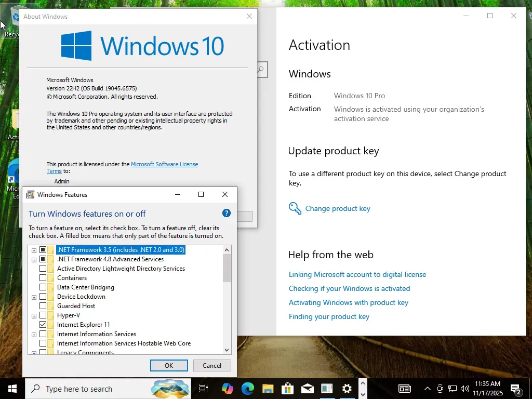Click the Windows Features title bar icon

31,194
